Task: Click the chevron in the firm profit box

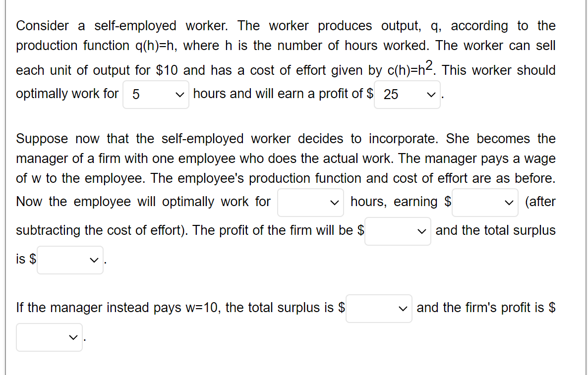Action: point(422,231)
